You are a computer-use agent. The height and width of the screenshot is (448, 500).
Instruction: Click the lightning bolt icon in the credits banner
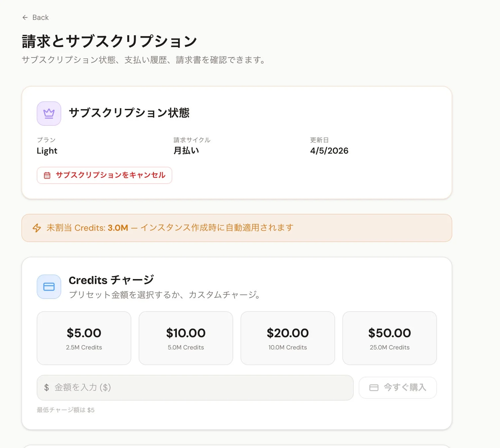click(36, 228)
